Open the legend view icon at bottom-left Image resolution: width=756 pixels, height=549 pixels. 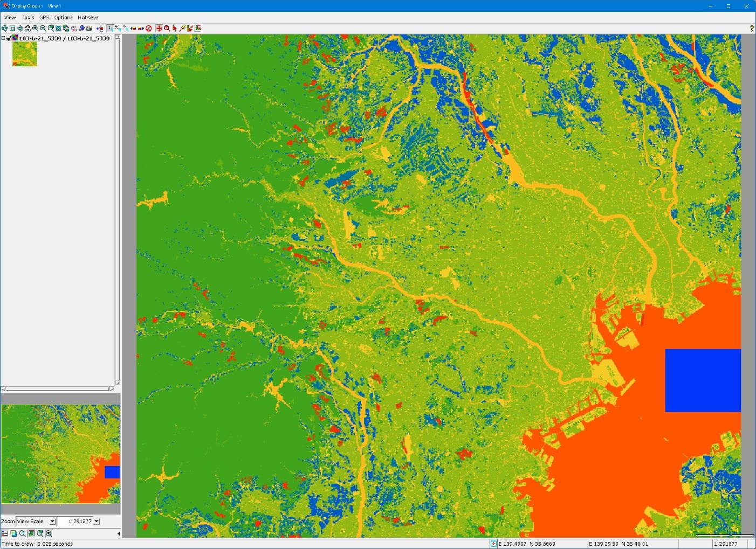click(5, 533)
